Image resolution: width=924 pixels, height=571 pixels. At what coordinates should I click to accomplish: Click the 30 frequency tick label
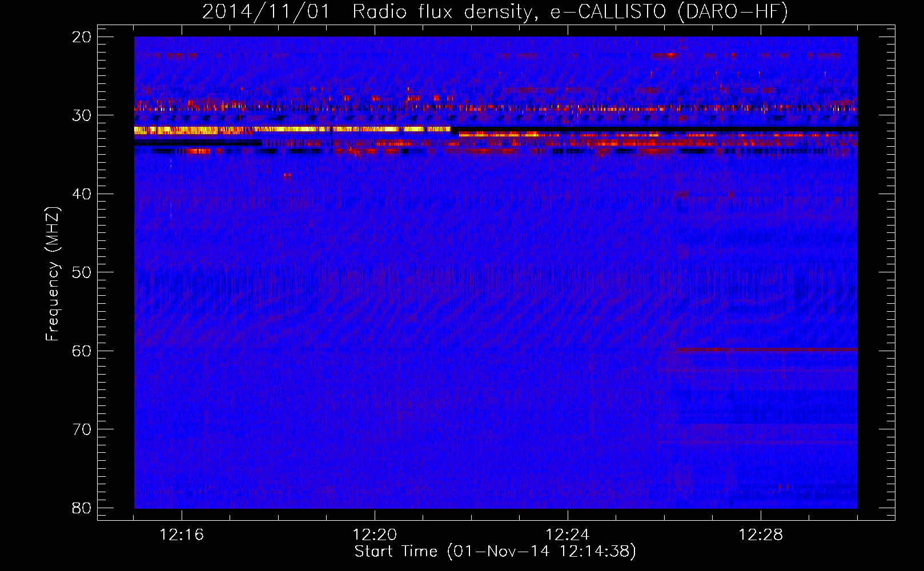82,115
